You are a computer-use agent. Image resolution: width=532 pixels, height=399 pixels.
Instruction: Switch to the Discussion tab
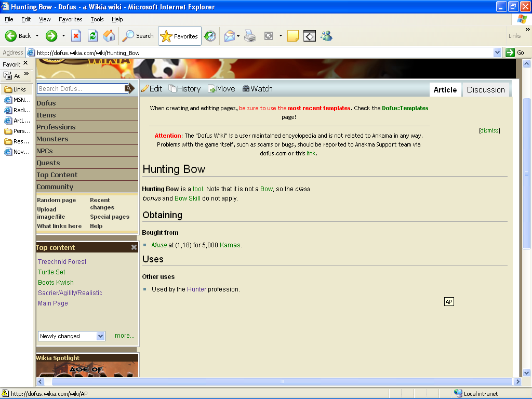pyautogui.click(x=486, y=89)
